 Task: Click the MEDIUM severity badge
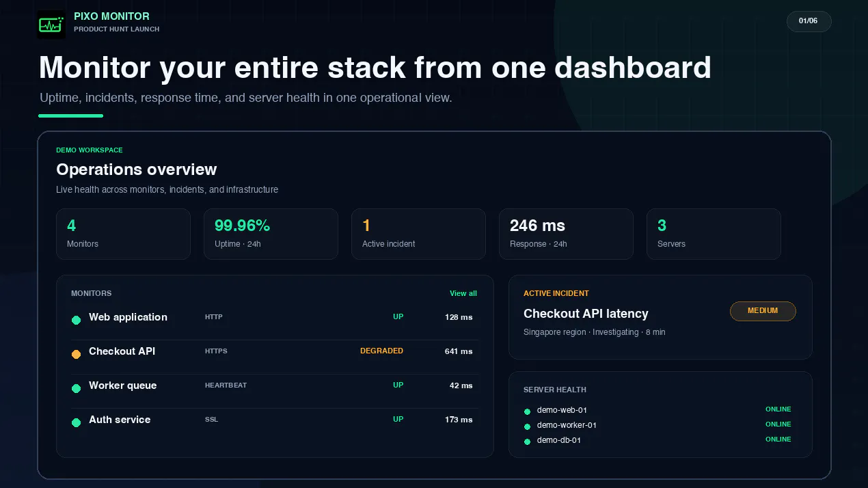763,311
